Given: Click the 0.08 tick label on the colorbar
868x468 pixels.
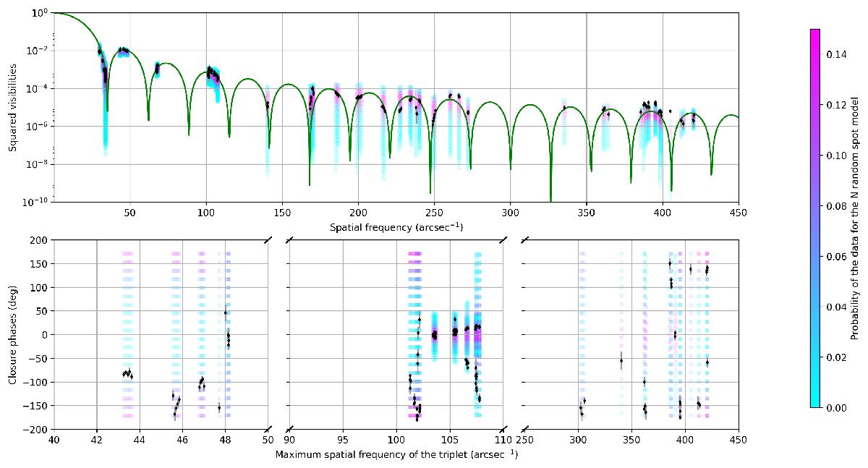Looking at the screenshot, I should pos(836,206).
